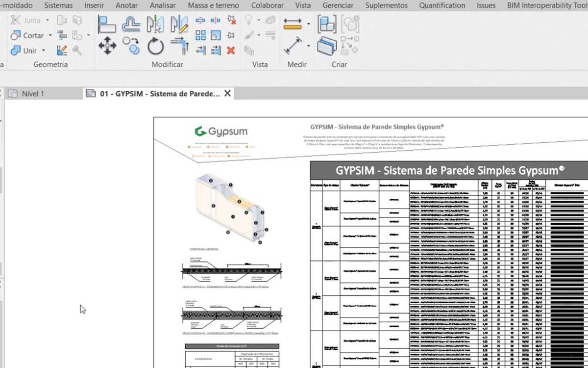Click the Rotate tool
Screen dimensions: 588x368
point(155,47)
